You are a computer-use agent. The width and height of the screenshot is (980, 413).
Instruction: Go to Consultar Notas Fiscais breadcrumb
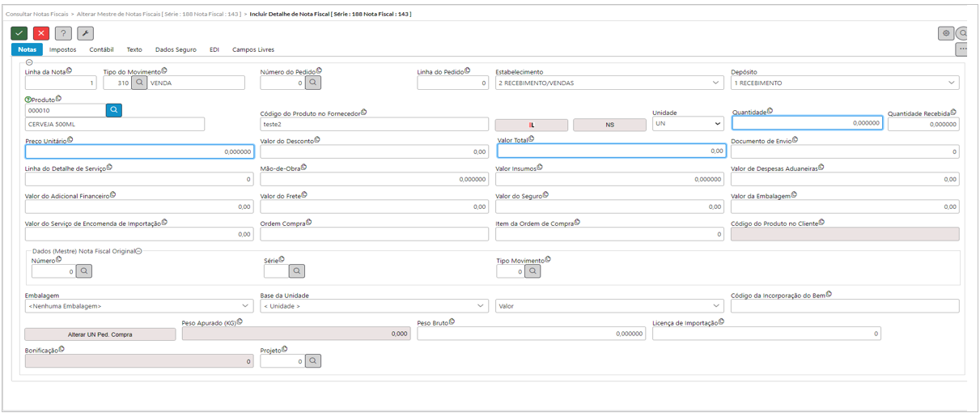pos(36,14)
